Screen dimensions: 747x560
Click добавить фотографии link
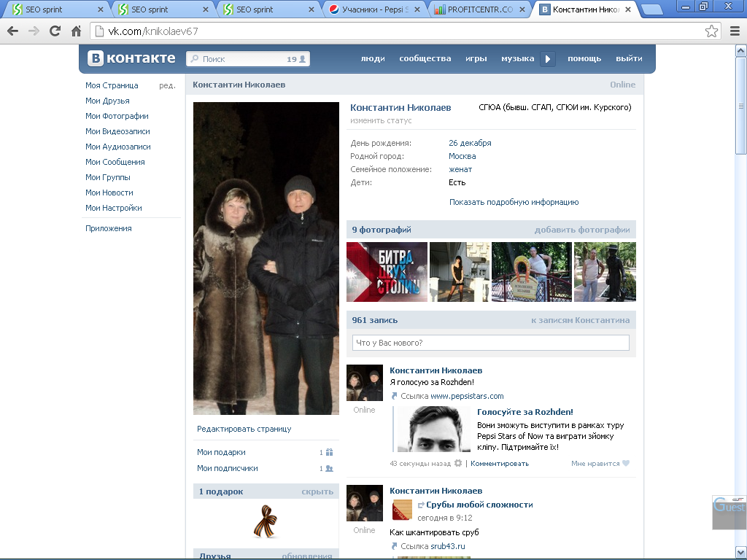pyautogui.click(x=582, y=230)
